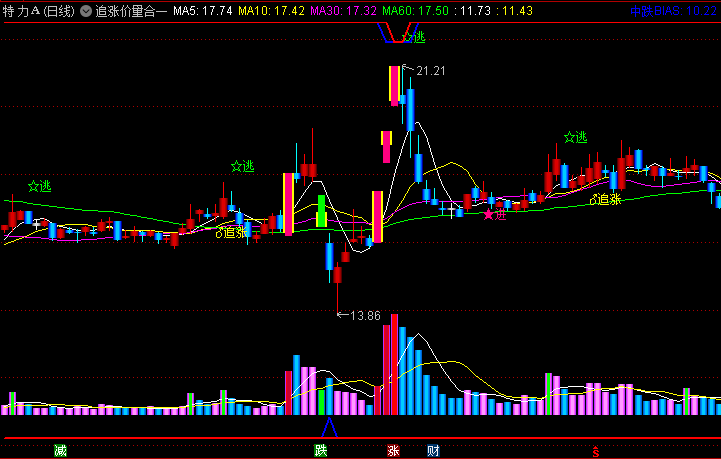Click the green 跌 event icon
This screenshot has width=721, height=459.
pyautogui.click(x=320, y=451)
